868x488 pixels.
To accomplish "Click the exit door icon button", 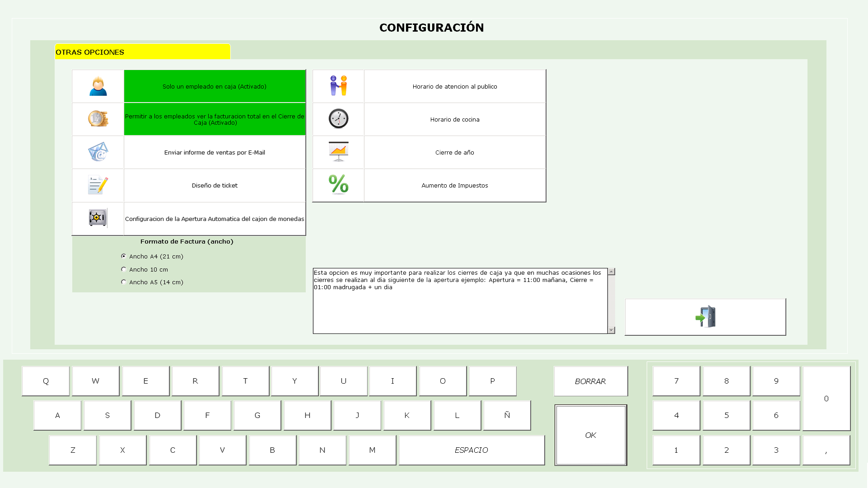I will (x=705, y=317).
